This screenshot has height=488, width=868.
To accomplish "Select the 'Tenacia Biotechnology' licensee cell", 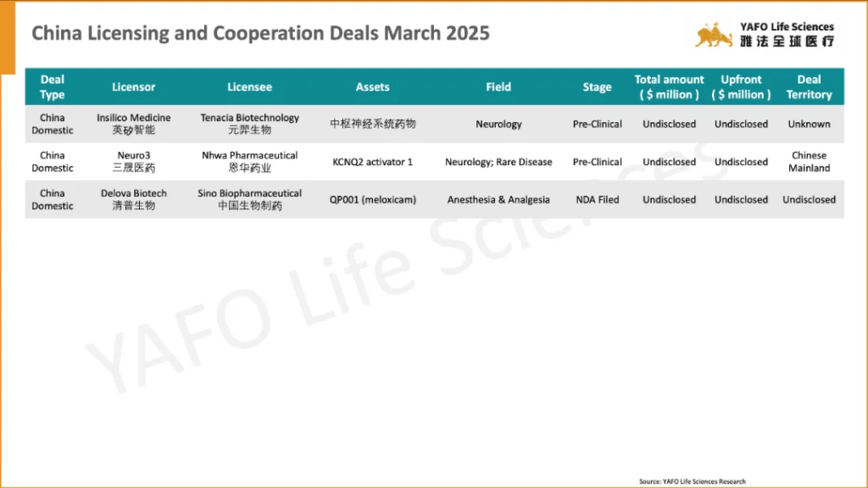I will click(x=249, y=124).
